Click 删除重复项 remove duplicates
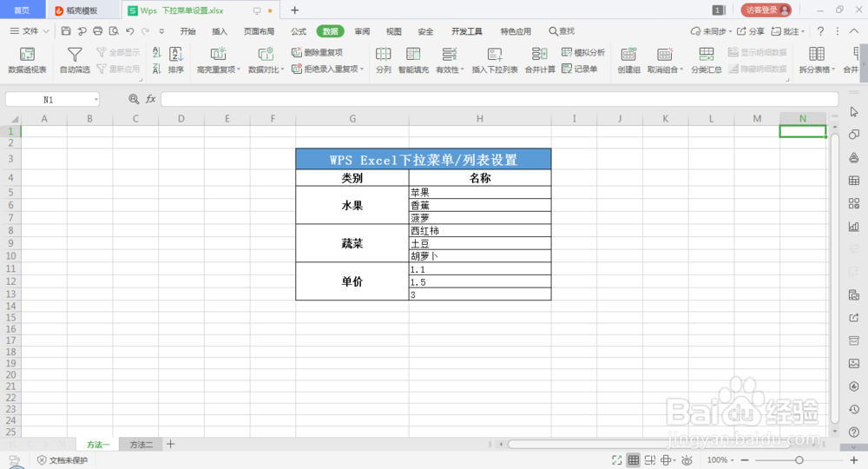 [x=317, y=52]
